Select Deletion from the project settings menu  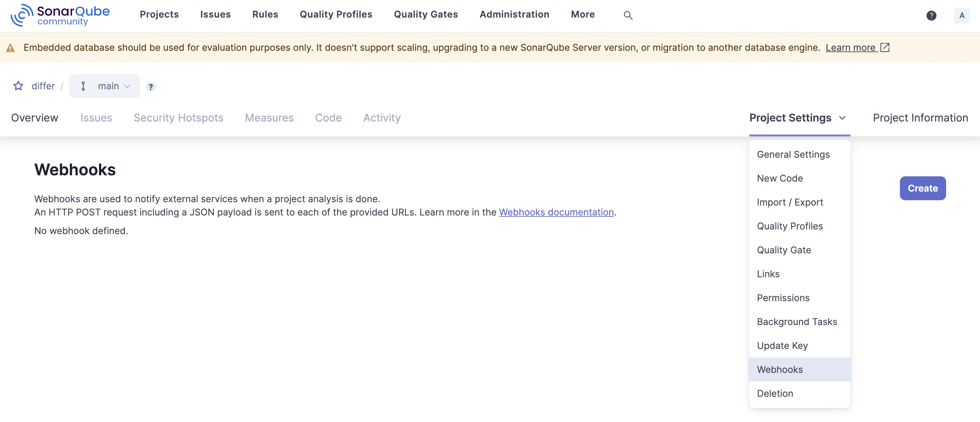click(x=775, y=393)
